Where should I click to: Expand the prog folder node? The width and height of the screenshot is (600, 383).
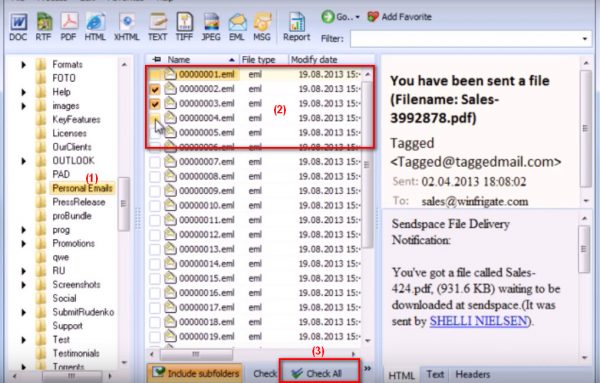click(24, 230)
